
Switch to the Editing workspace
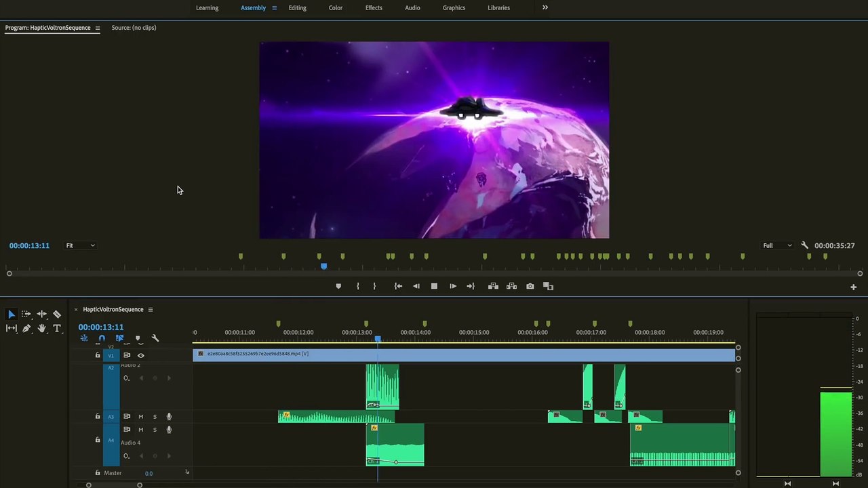[x=297, y=8]
